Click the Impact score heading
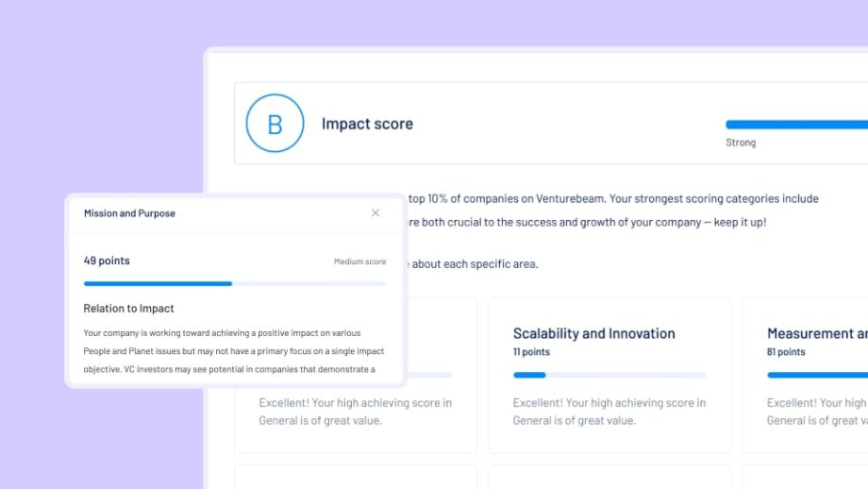 click(x=367, y=124)
